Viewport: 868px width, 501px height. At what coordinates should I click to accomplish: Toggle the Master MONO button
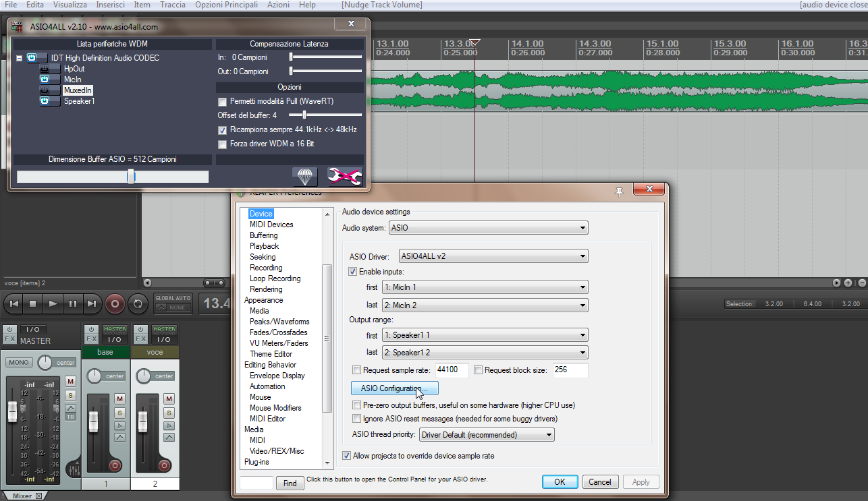[19, 363]
